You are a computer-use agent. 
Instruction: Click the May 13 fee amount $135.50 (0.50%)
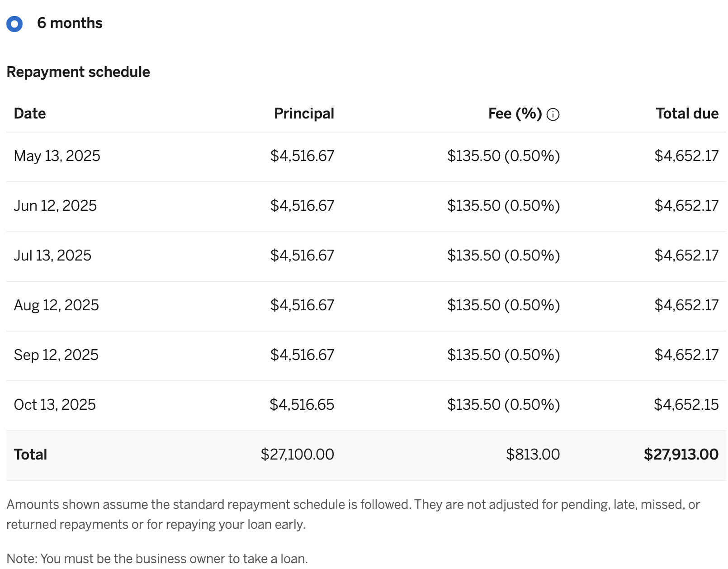503,156
